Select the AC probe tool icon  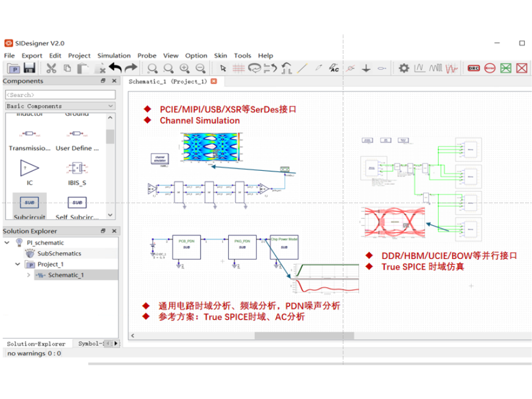pos(334,68)
